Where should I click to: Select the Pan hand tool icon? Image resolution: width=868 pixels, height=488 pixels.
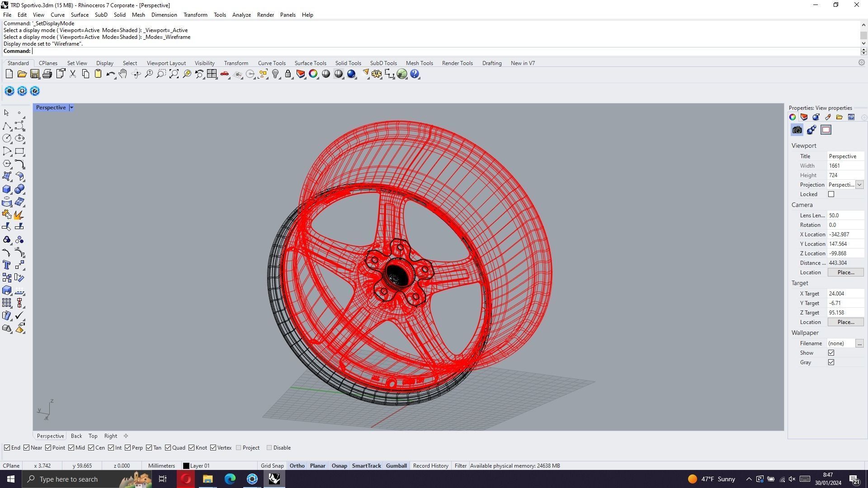[x=123, y=74]
